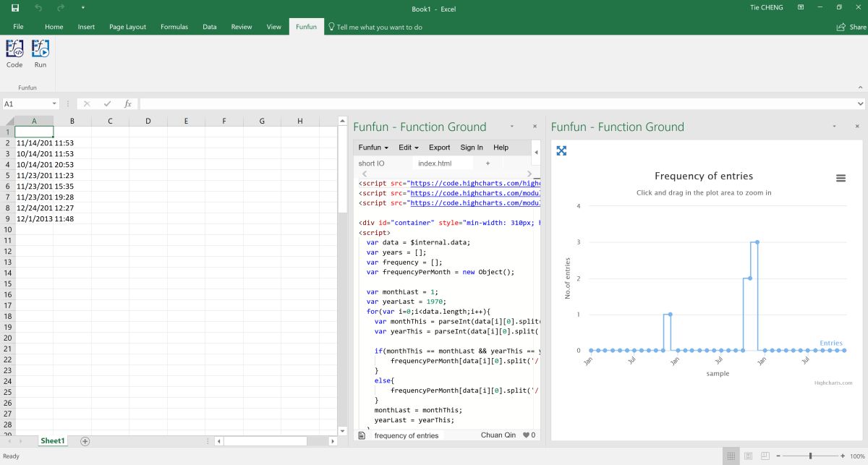Add a new file tab with plus
This screenshot has width=868, height=465.
coord(488,163)
